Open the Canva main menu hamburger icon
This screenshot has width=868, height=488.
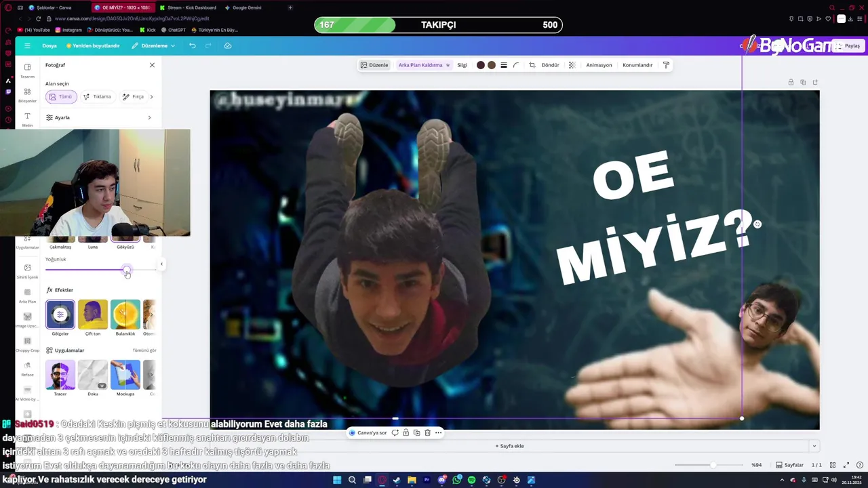pos(27,45)
